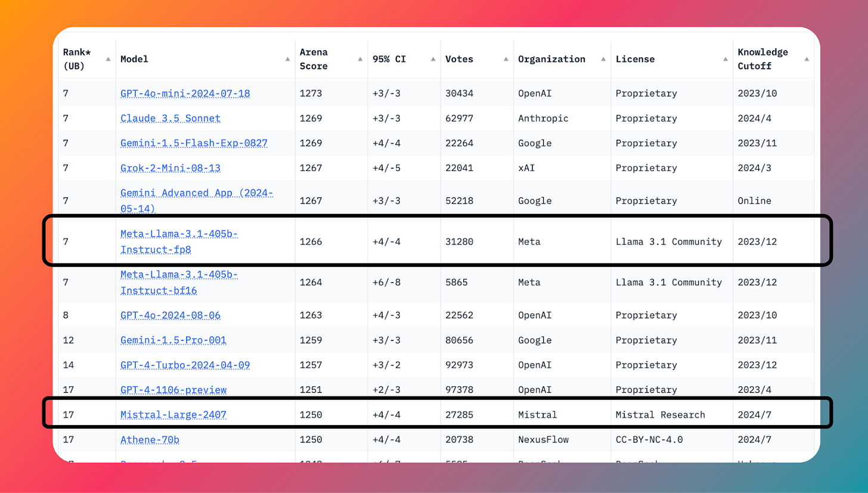
Task: Click the Model column header label
Action: 135,59
